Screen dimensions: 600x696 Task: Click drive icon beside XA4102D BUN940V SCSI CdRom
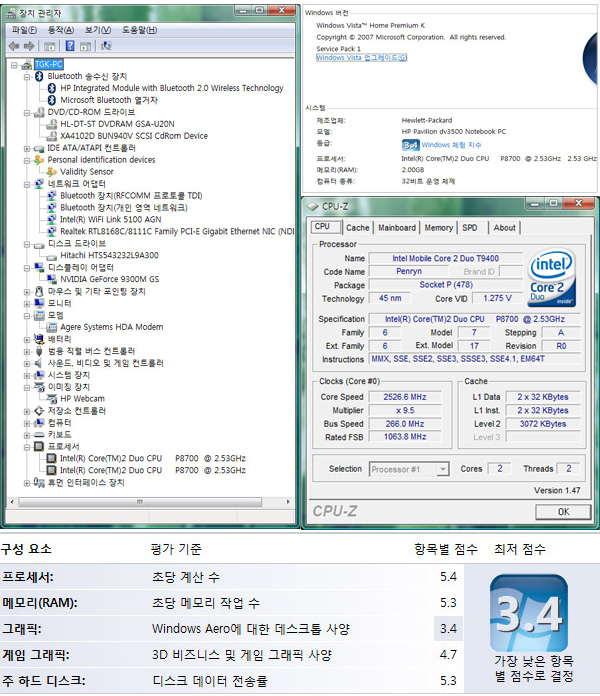51,136
